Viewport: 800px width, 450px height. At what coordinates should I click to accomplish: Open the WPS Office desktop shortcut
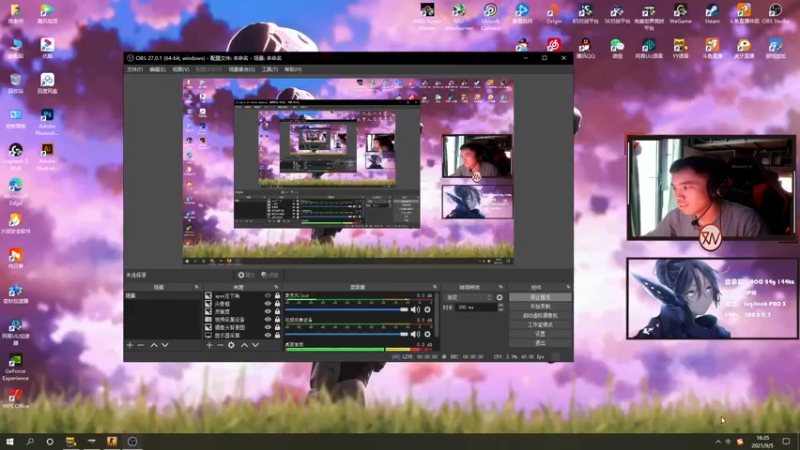15,398
